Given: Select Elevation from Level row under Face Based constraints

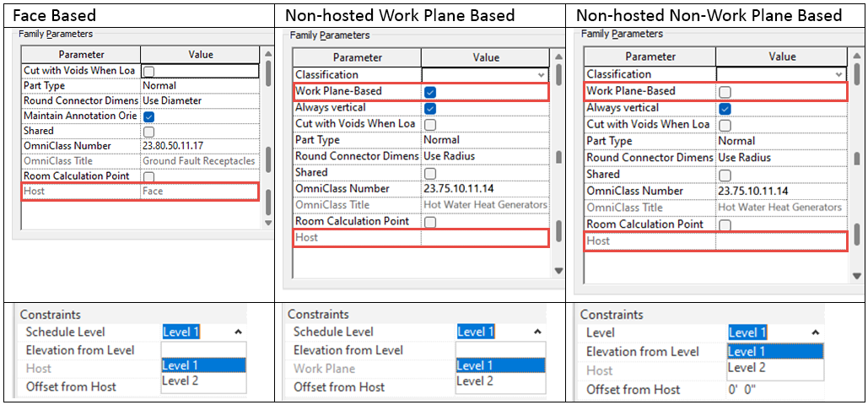Looking at the screenshot, I should pos(133,350).
